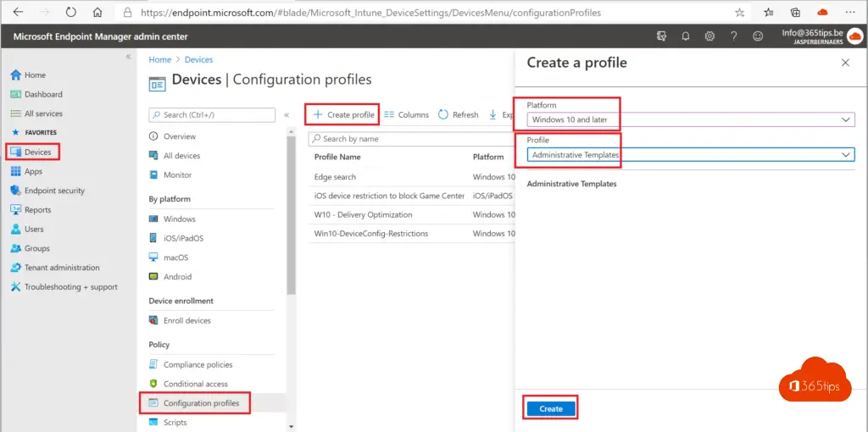Open W10 - Delivery Optimization profile
This screenshot has width=868, height=432.
[363, 214]
